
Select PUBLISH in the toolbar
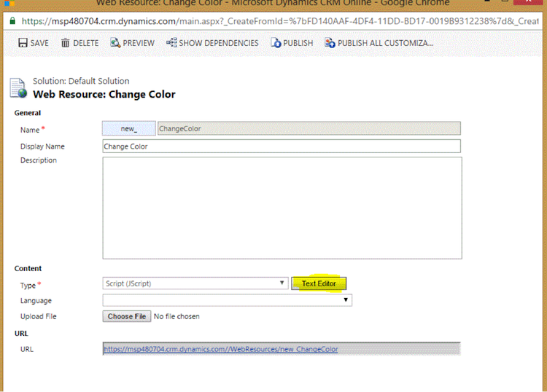[x=298, y=43]
